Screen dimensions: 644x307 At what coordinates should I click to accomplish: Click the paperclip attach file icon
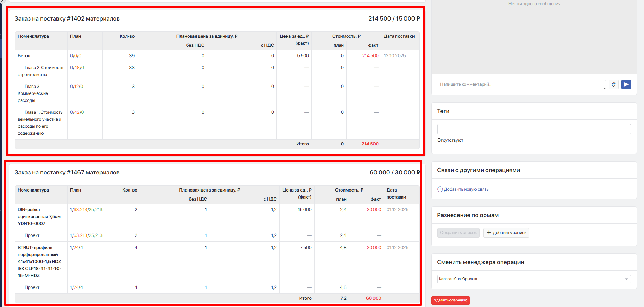point(614,84)
